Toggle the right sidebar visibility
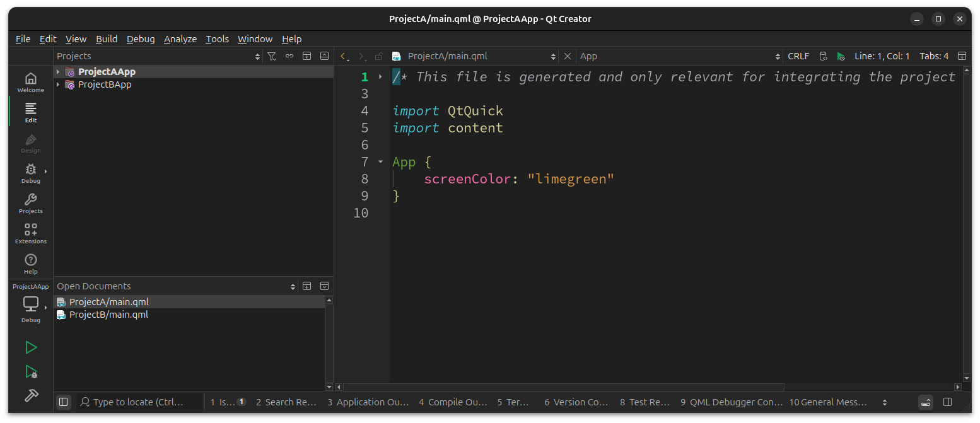Image resolution: width=980 pixels, height=423 pixels. tap(947, 402)
